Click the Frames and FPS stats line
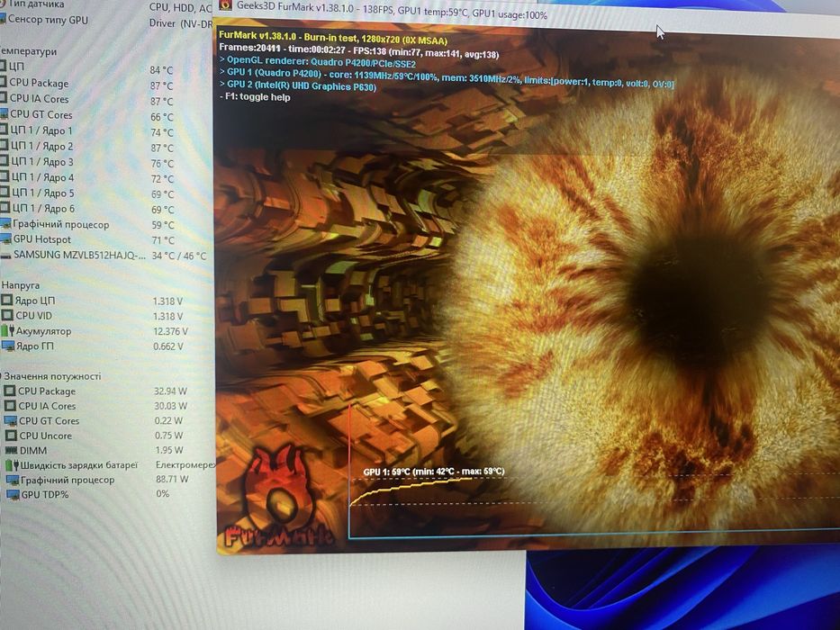The width and height of the screenshot is (840, 630). click(359, 49)
